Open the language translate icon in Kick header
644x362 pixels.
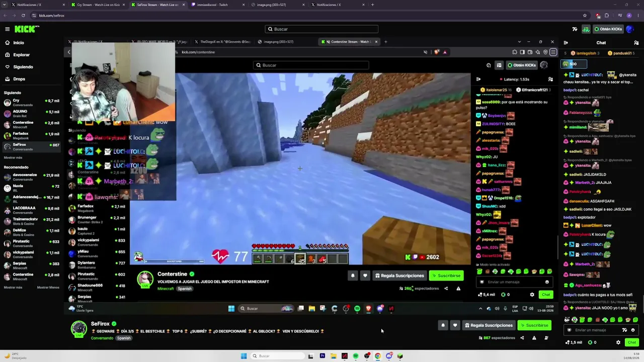tap(575, 29)
